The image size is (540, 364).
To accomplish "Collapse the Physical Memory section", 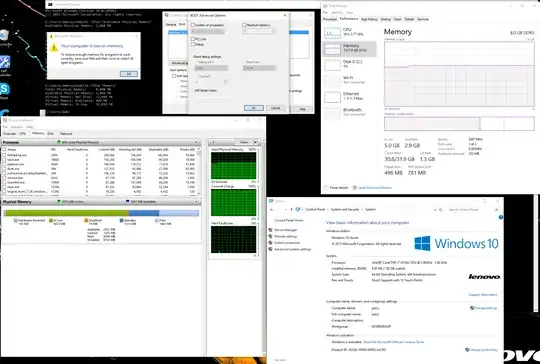I will pyautogui.click(x=196, y=202).
